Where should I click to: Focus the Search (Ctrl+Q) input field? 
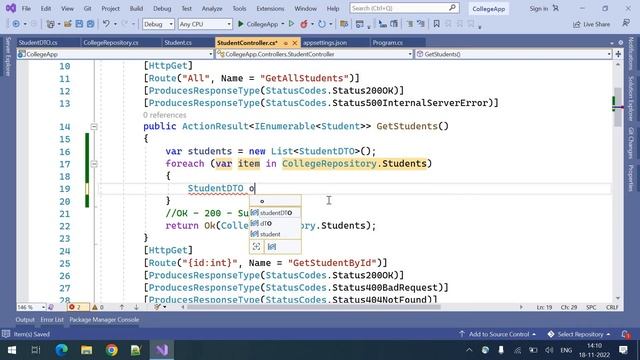pyautogui.click(x=404, y=8)
